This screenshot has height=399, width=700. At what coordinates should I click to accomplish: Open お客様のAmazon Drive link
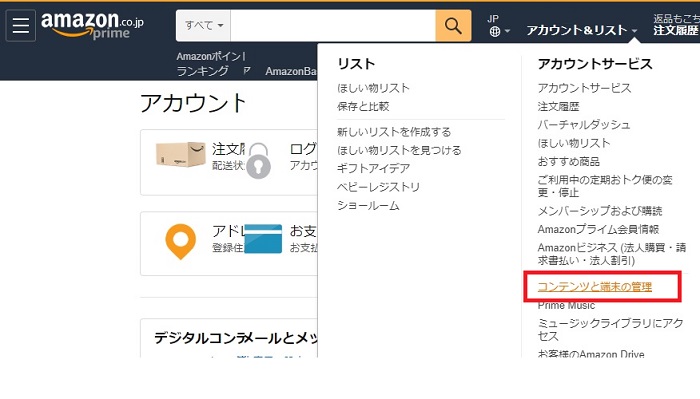click(x=591, y=354)
